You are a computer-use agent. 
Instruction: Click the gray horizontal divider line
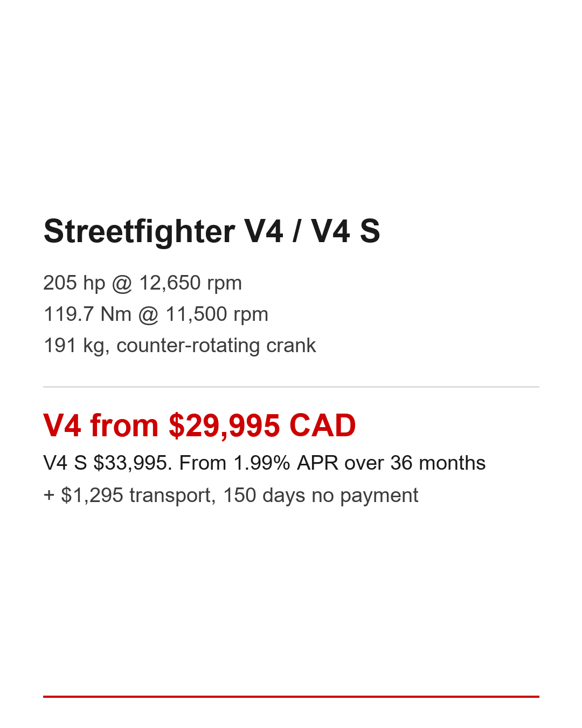click(x=291, y=387)
